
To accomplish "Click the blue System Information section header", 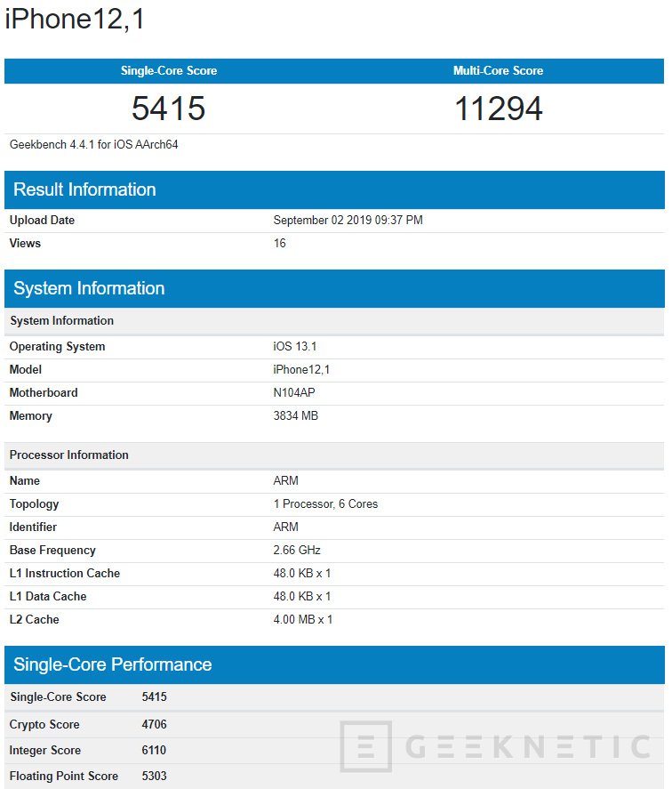I will click(x=334, y=288).
